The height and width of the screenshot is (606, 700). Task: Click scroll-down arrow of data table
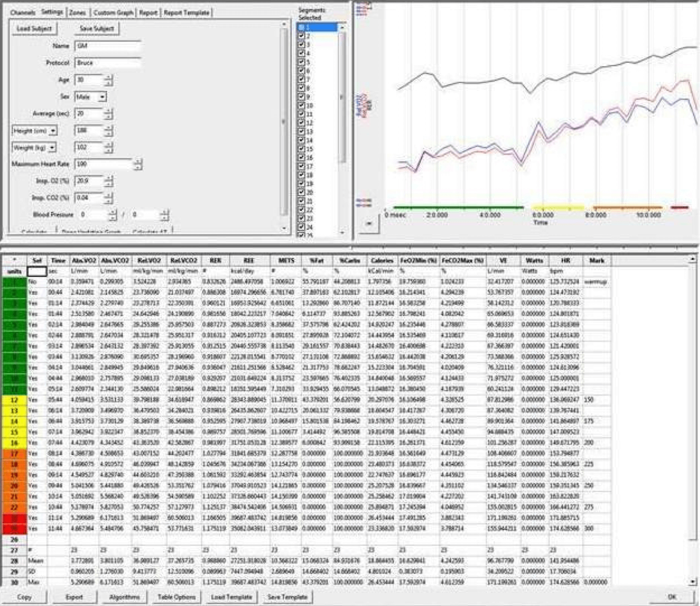692,582
